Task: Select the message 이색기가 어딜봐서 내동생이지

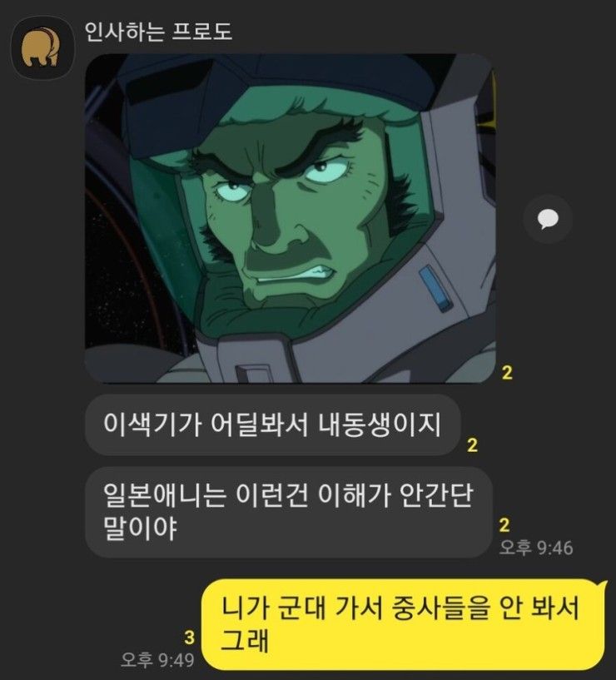Action: point(272,424)
